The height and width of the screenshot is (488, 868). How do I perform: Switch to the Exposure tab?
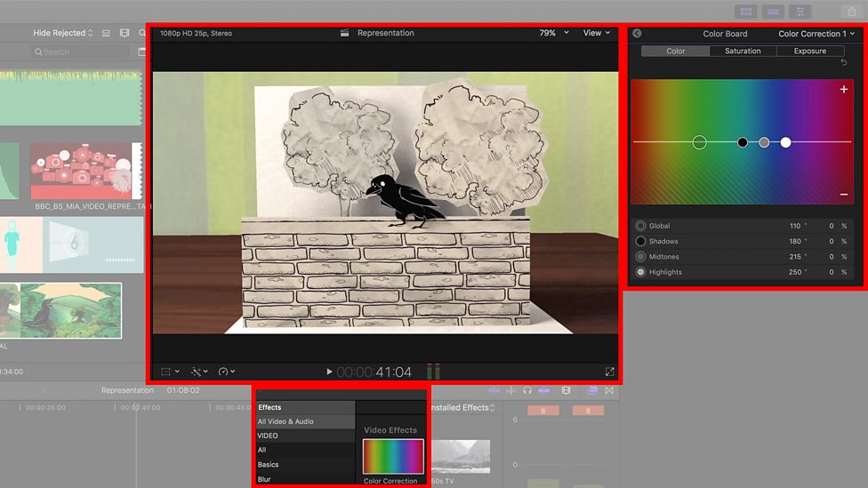click(x=810, y=51)
